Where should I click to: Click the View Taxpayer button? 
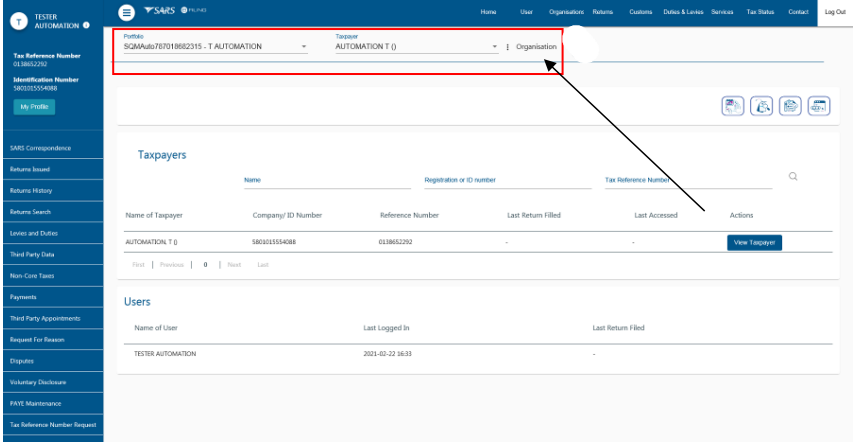(x=754, y=242)
